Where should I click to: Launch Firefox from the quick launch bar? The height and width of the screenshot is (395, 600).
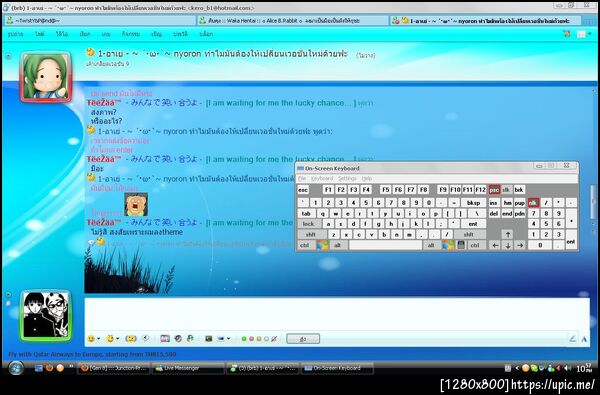point(49,368)
